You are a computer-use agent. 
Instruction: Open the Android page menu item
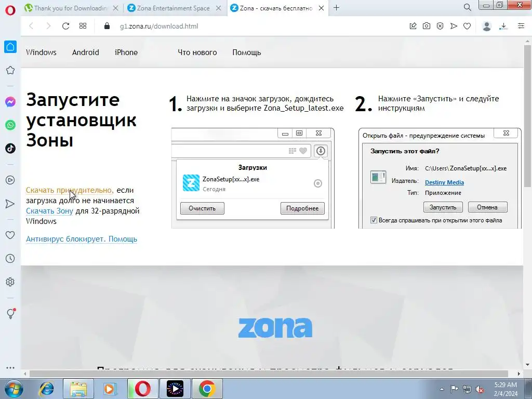(86, 52)
